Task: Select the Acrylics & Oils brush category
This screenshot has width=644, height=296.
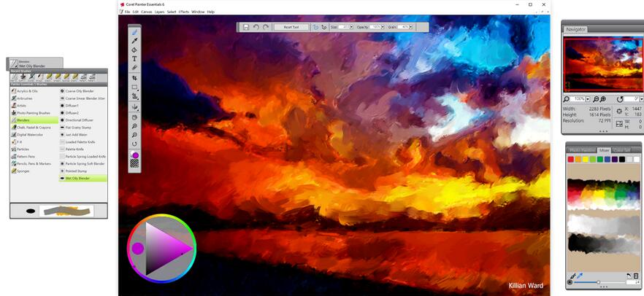Action: point(34,91)
